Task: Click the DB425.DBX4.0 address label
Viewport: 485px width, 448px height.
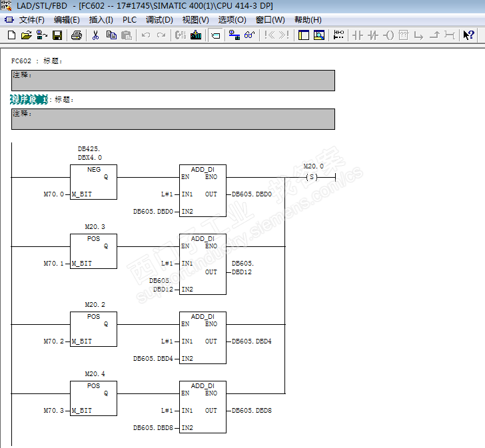Action: 90,153
